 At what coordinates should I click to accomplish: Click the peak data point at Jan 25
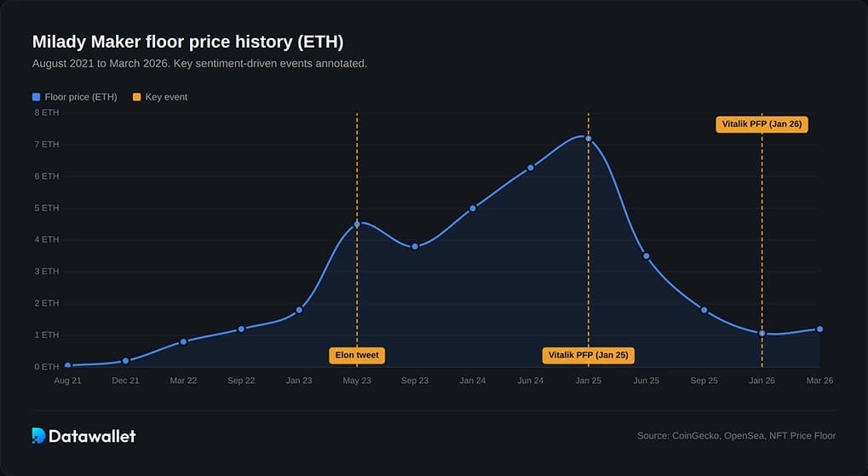(x=589, y=138)
